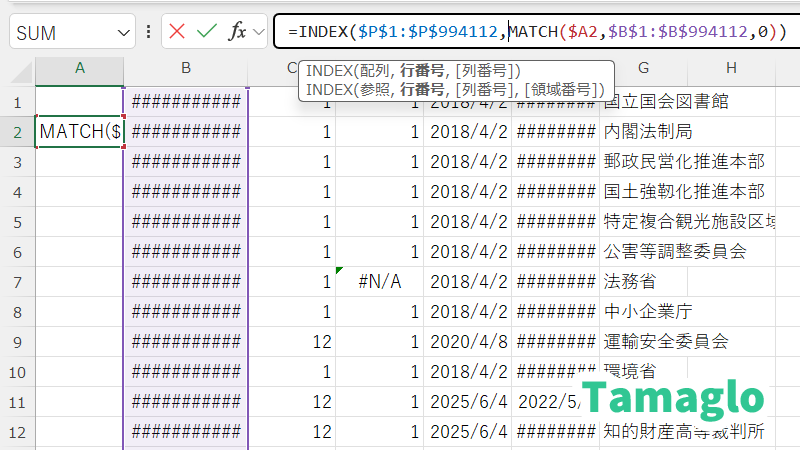Select column H header
800x450 pixels.
tap(731, 68)
